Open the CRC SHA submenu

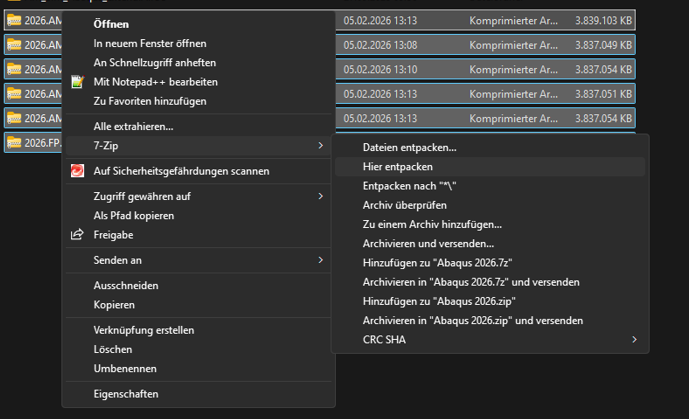pyautogui.click(x=634, y=340)
